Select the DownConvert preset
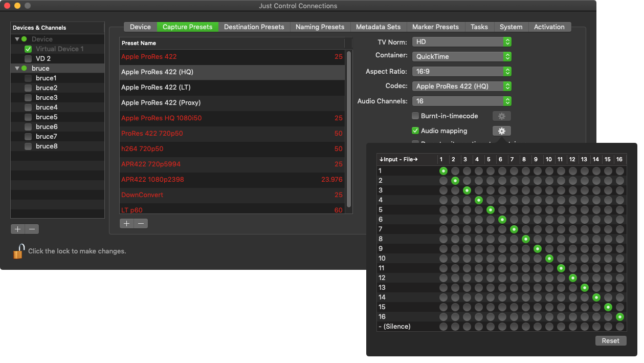 coord(232,195)
